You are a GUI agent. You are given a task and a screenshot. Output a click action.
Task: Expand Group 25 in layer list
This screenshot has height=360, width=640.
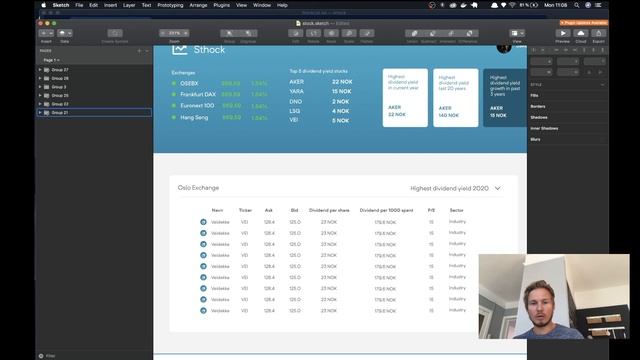(40, 96)
